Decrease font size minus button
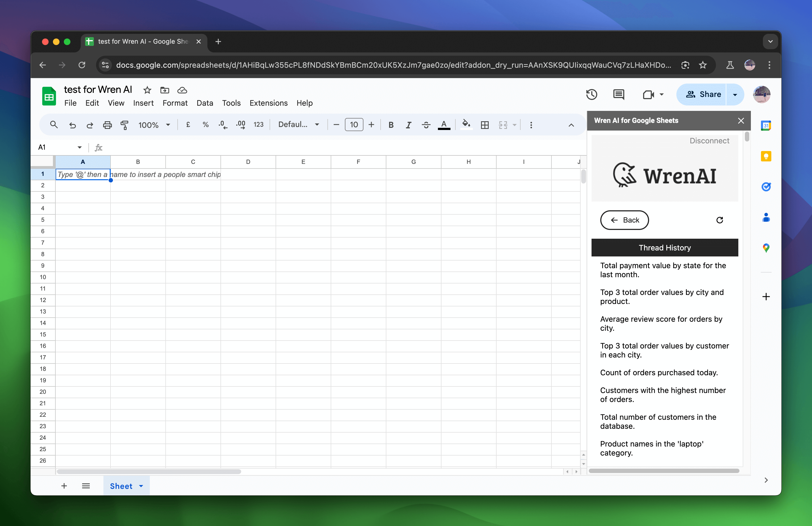The height and width of the screenshot is (526, 812). coord(336,125)
